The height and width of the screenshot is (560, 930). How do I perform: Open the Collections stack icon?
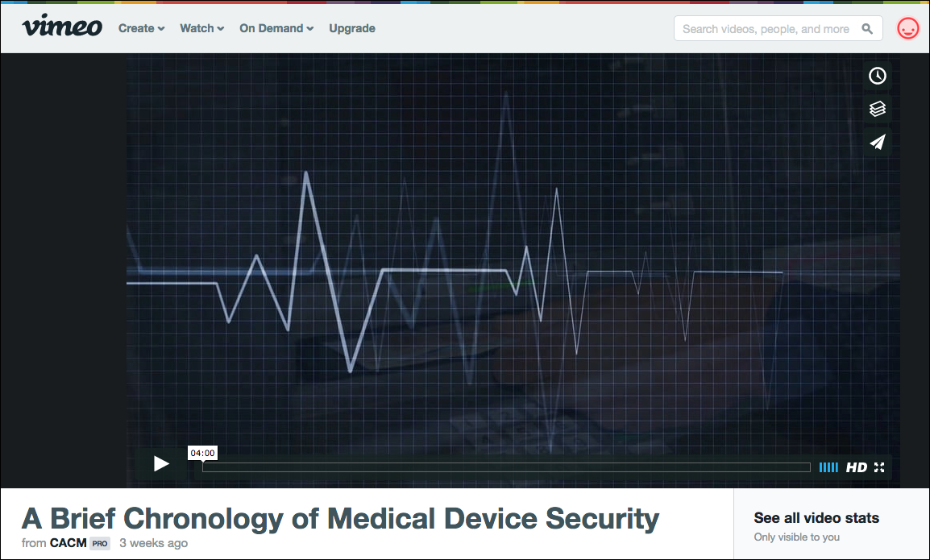877,109
